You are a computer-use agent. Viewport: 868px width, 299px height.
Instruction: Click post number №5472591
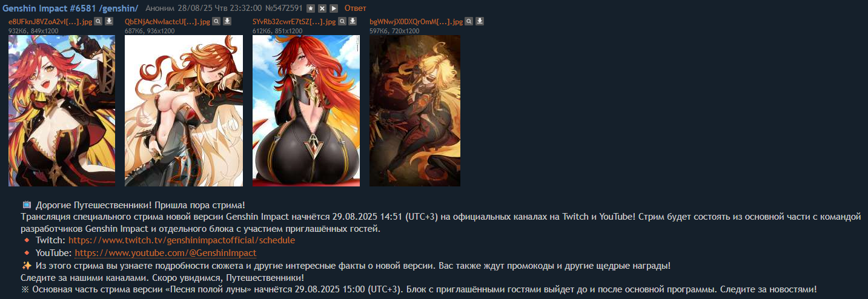(x=284, y=8)
